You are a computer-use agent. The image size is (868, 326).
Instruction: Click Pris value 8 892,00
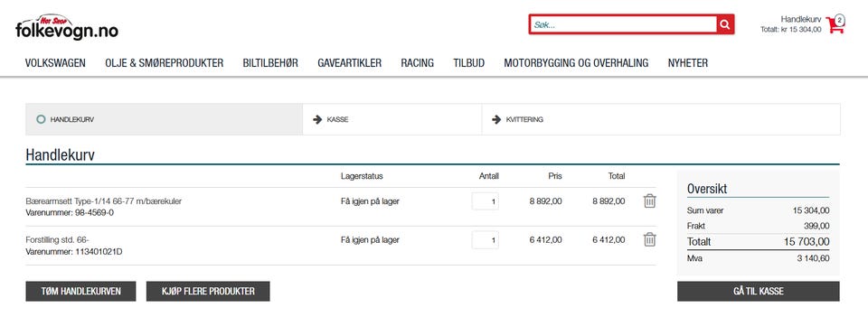(546, 201)
